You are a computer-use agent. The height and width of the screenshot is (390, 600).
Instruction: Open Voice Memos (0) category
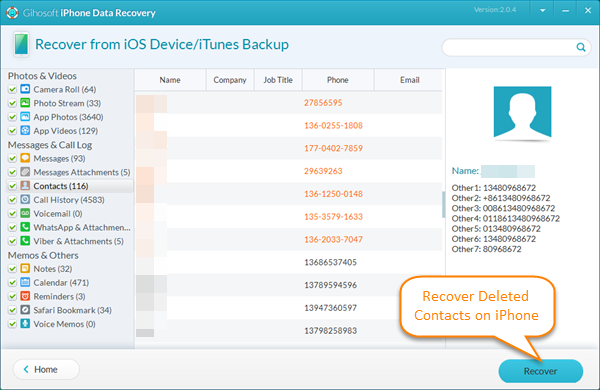(x=64, y=324)
